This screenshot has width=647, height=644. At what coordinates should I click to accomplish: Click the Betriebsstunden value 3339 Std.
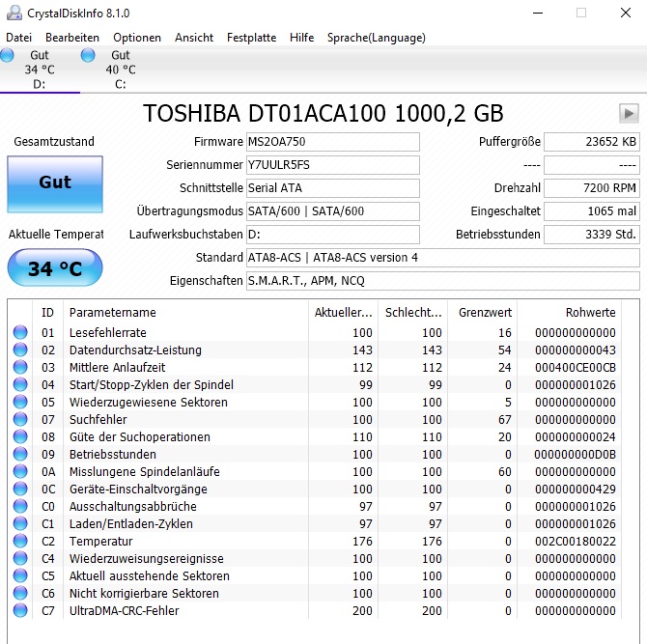pyautogui.click(x=592, y=234)
